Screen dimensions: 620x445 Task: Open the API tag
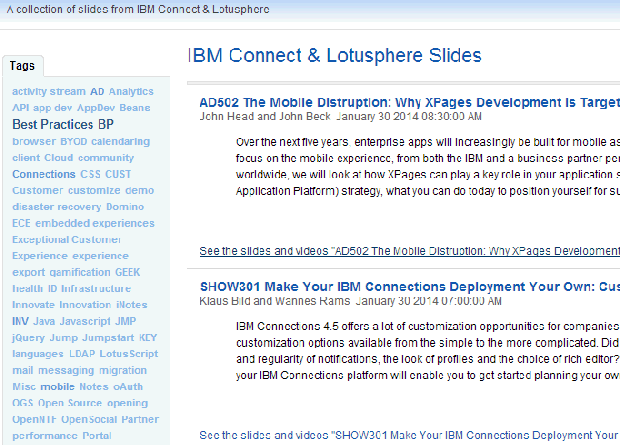(21, 108)
